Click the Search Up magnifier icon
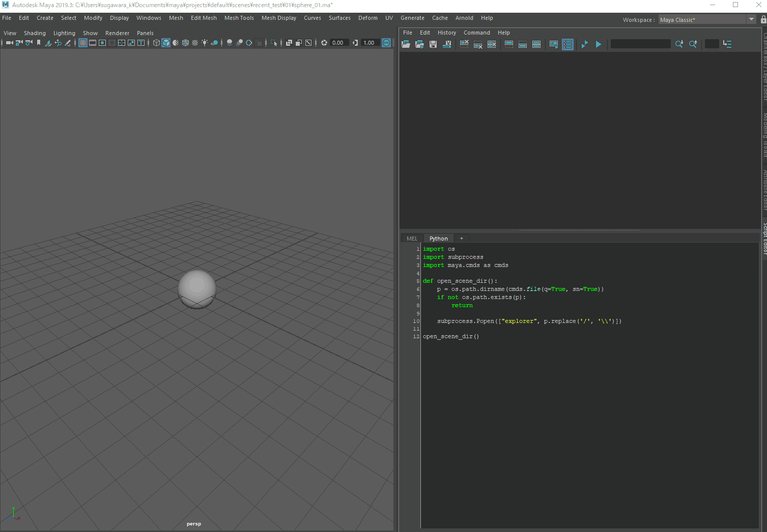Screen dimensions: 767x532 click(x=693, y=44)
